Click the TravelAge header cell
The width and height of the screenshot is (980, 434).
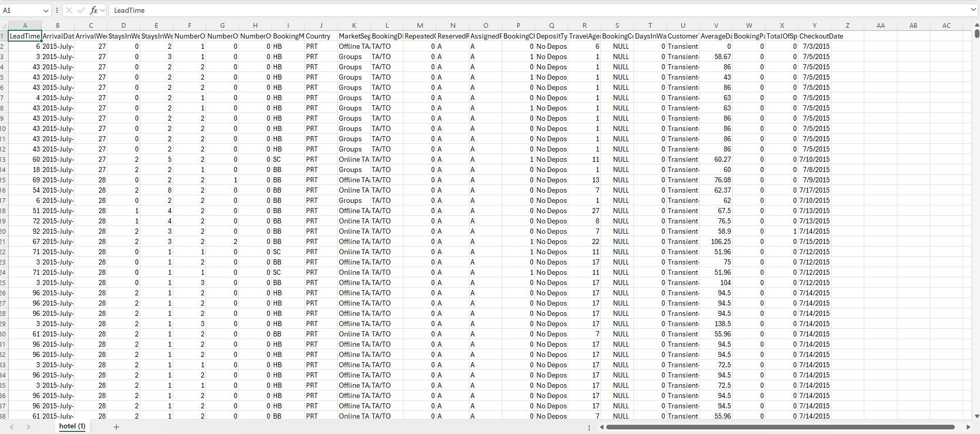pyautogui.click(x=584, y=36)
